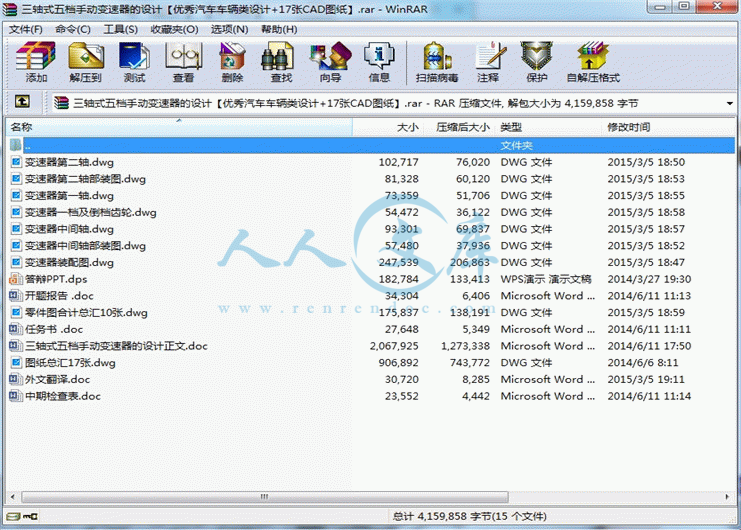Select file 中期检查表.doc
The height and width of the screenshot is (530, 741).
pyautogui.click(x=63, y=396)
